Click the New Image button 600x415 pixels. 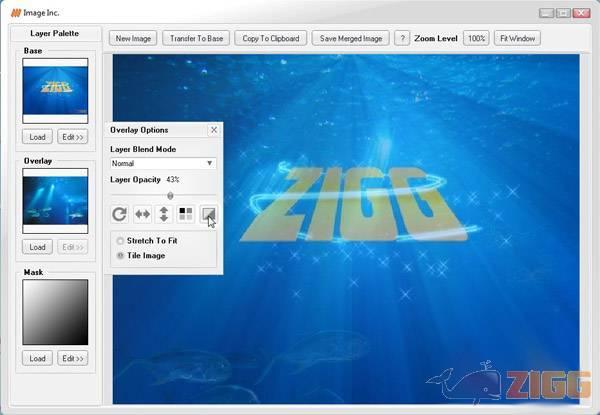point(133,38)
